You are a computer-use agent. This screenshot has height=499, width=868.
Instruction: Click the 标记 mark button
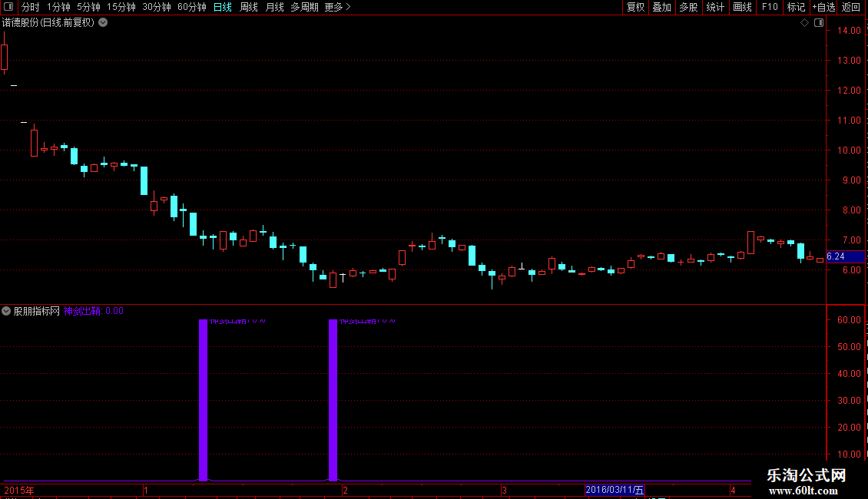pyautogui.click(x=796, y=7)
